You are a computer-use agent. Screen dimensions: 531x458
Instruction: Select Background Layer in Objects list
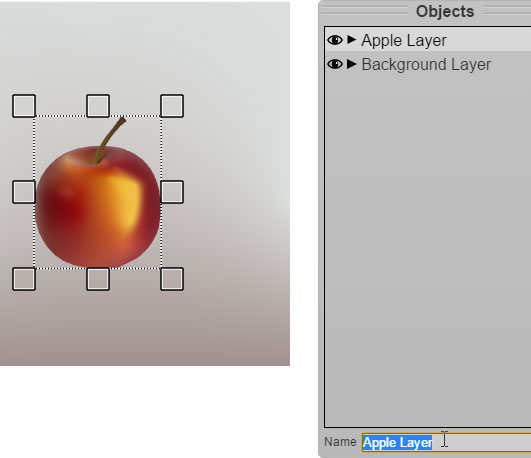point(428,64)
